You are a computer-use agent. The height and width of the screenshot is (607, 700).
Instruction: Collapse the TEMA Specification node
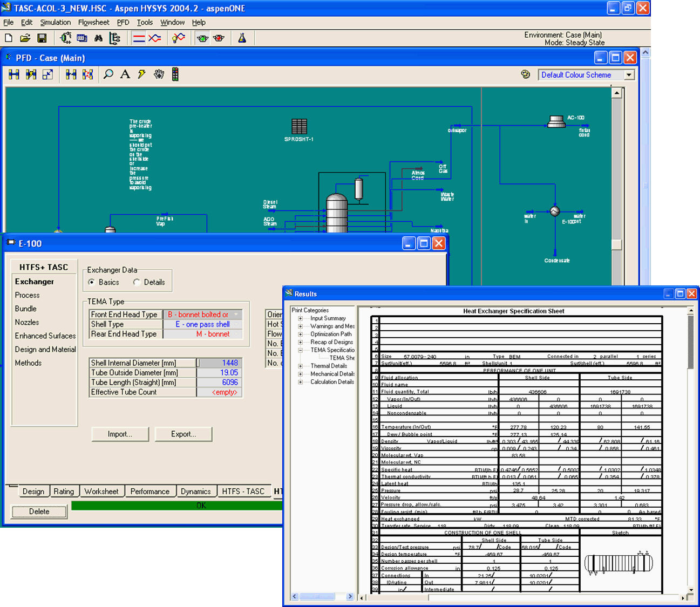pyautogui.click(x=301, y=350)
